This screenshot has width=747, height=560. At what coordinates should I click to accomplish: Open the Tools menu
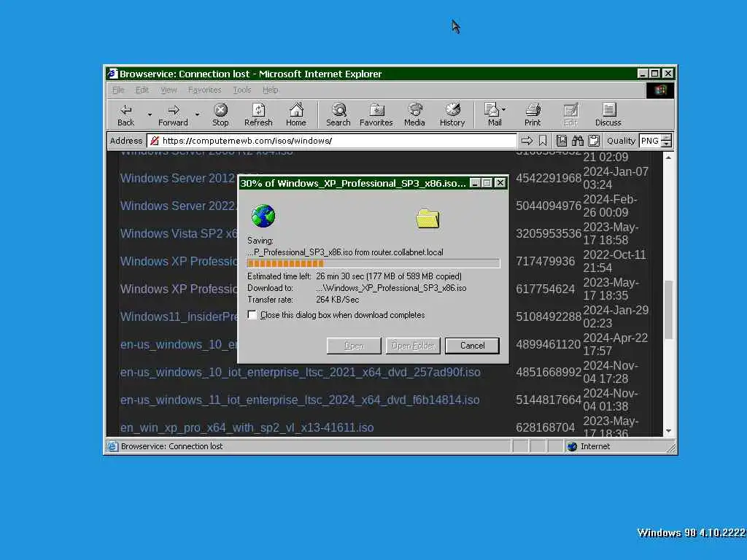click(x=242, y=90)
